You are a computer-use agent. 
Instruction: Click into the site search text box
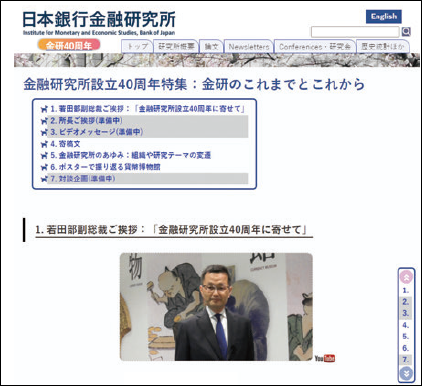355,32
